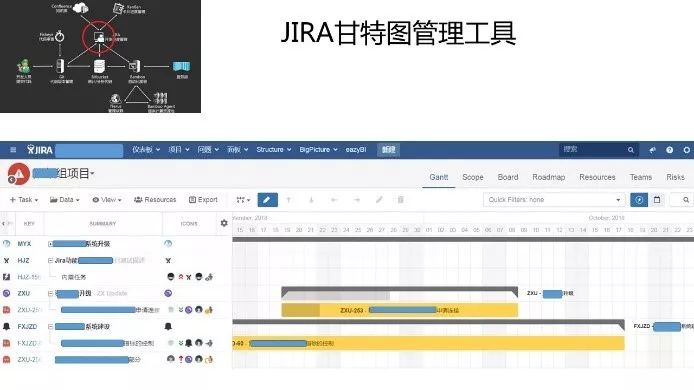
Task: Open the Task dropdown menu
Action: tap(24, 200)
